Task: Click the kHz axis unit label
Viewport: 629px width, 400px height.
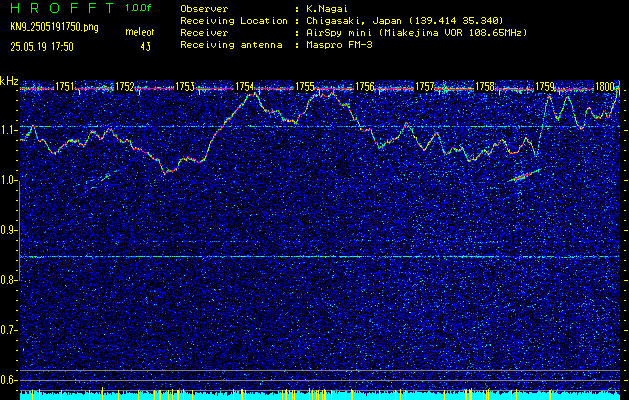Action: click(x=9, y=81)
